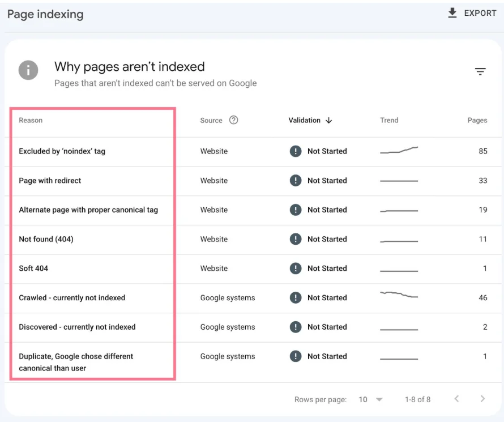
Task: Click Not Started icon in Crawled row
Action: 296,297
